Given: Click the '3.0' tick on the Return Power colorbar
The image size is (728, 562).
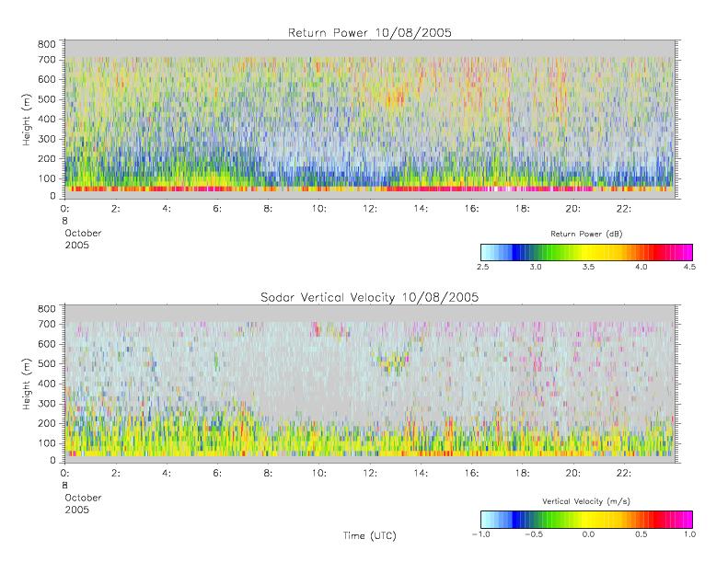Looking at the screenshot, I should pyautogui.click(x=536, y=267).
